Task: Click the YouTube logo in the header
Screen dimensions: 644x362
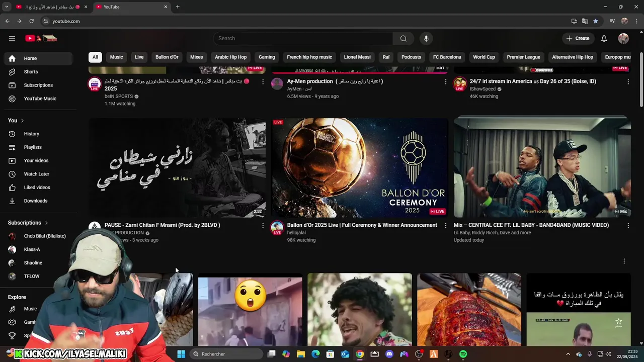Action: (x=41, y=38)
